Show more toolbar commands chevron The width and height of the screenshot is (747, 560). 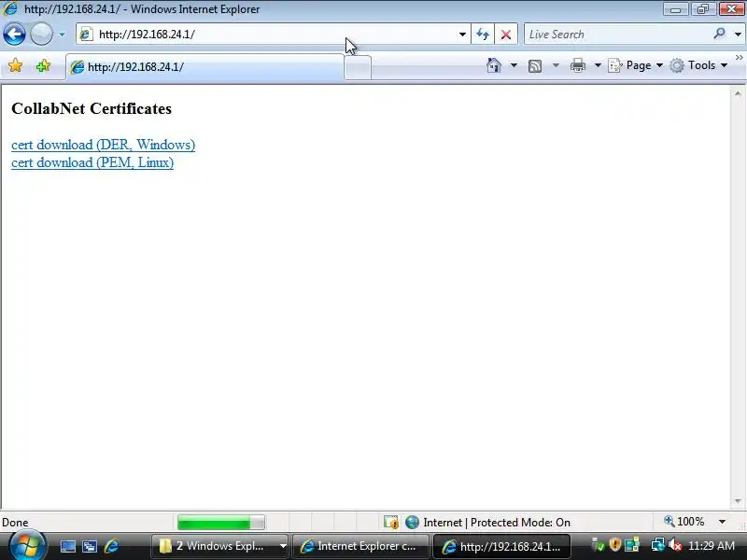click(x=739, y=58)
